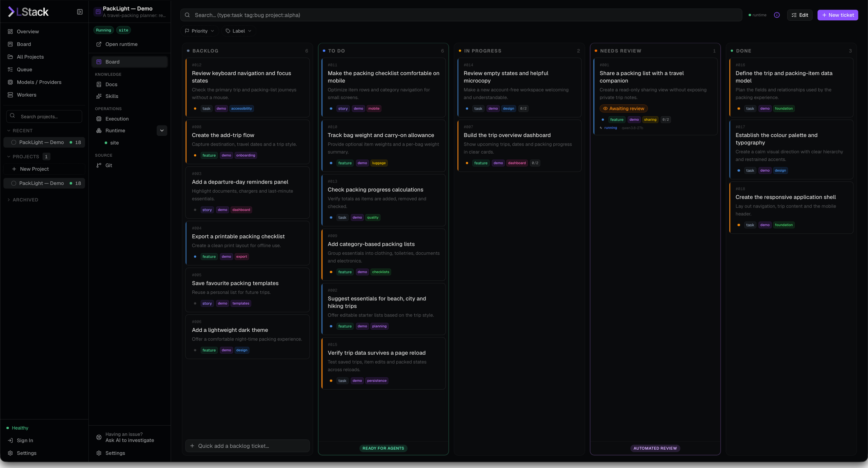Click the site runtime entry
This screenshot has width=868, height=468.
[x=114, y=143]
